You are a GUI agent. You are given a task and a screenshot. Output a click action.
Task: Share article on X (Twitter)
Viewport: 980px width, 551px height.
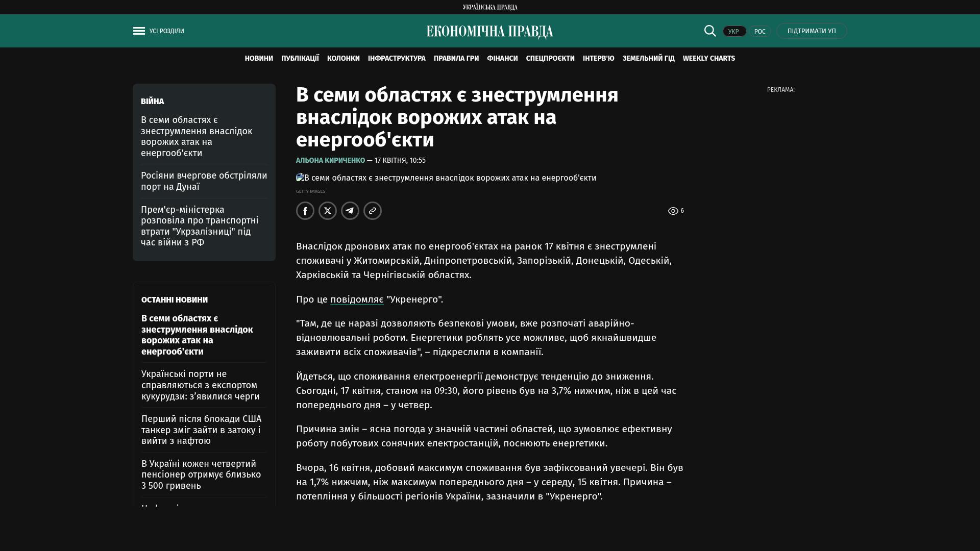328,211
